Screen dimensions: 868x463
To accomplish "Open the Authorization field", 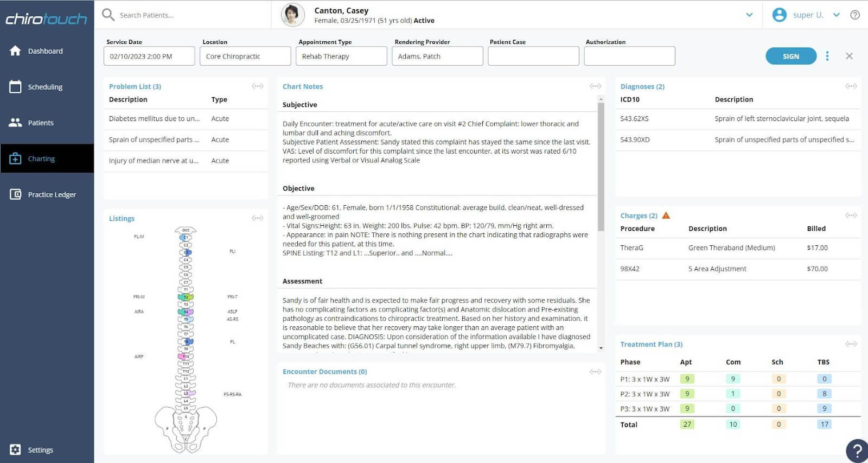I will (629, 56).
